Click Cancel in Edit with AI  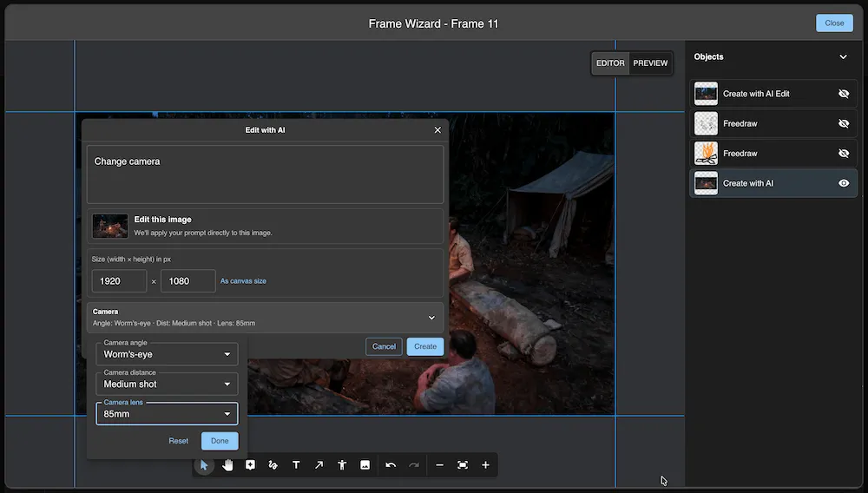[384, 346]
